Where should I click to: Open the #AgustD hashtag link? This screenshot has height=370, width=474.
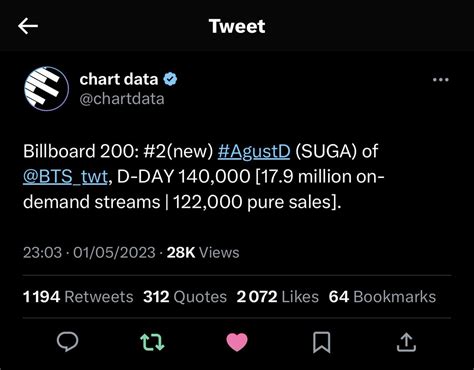tap(254, 151)
